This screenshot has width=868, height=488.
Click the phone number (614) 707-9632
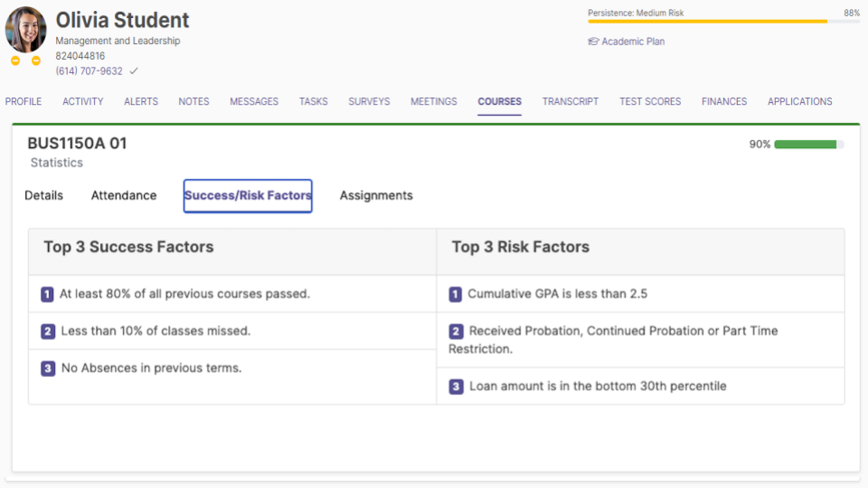point(89,71)
